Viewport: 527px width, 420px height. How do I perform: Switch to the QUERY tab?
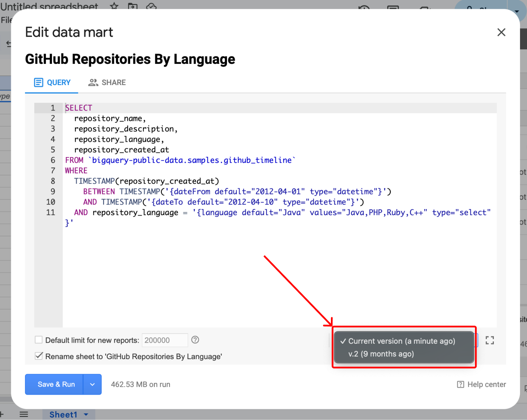point(52,82)
